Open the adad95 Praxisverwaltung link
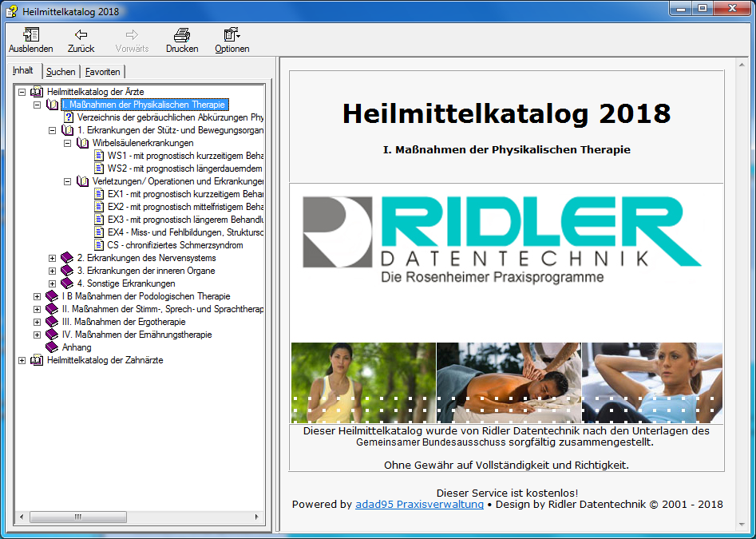The width and height of the screenshot is (756, 539). pos(419,505)
